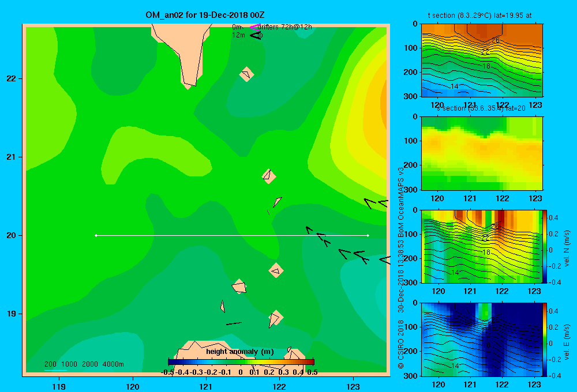Click the vel. N vertical colorbar
This screenshot has height=392, width=577.
[x=545, y=246]
